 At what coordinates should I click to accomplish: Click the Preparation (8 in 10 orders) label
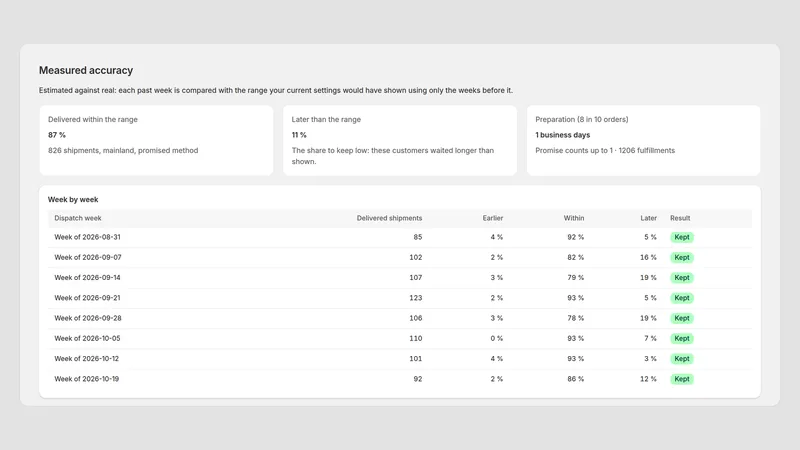[x=582, y=119]
